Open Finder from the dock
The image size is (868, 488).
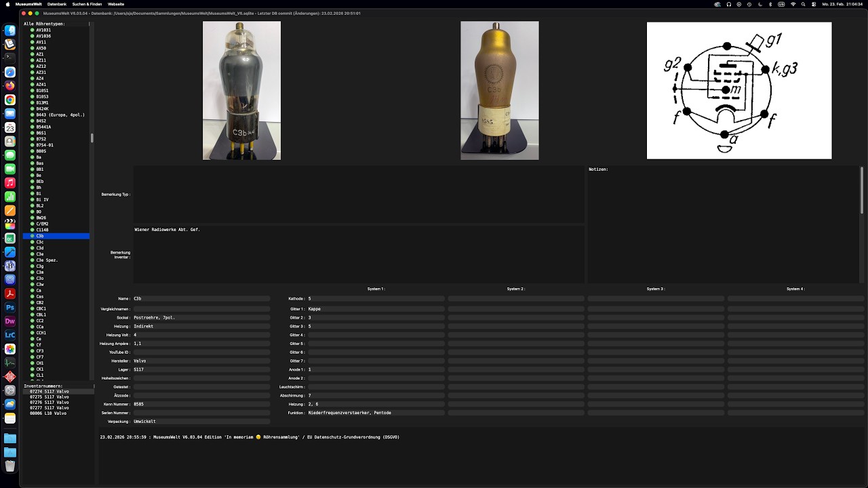[10, 30]
